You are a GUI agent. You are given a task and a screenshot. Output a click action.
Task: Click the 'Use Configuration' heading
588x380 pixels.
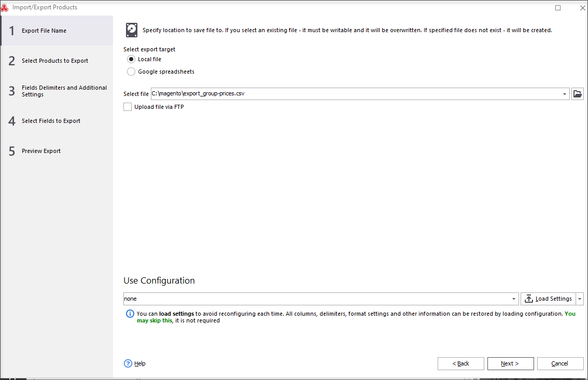tap(159, 280)
